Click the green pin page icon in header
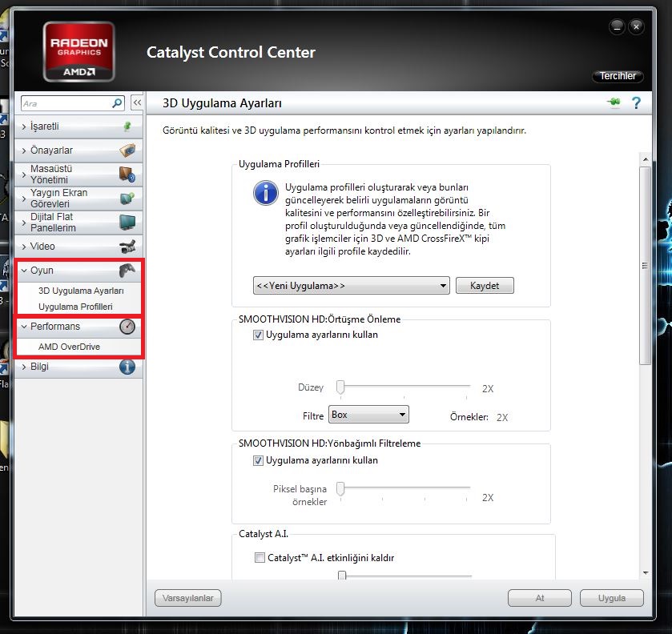Viewport: 672px width, 634px height. click(614, 102)
